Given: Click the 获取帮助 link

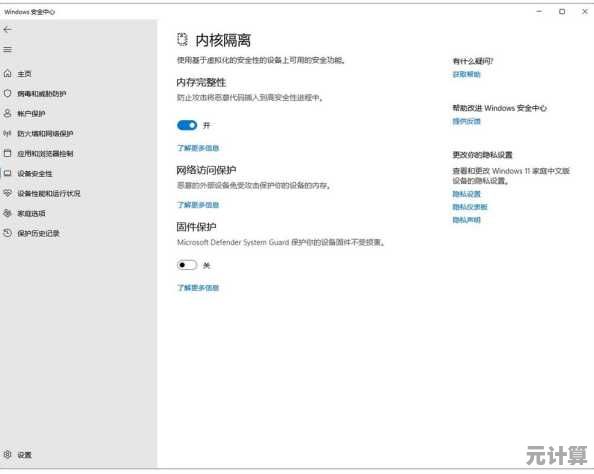Looking at the screenshot, I should tap(466, 74).
